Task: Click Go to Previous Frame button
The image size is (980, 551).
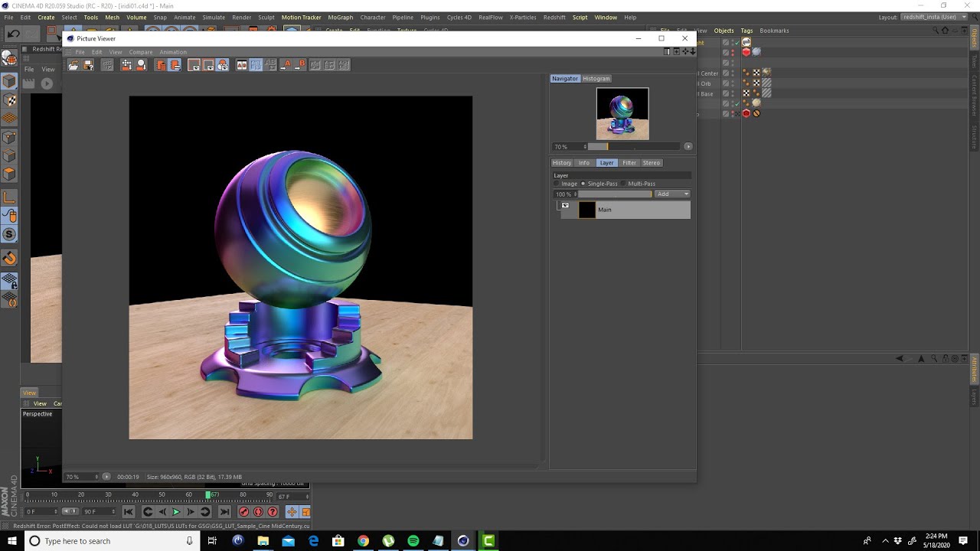Action: [x=162, y=512]
